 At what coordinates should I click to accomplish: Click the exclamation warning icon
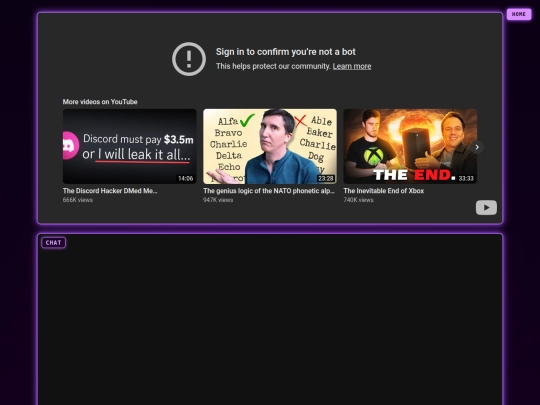pyautogui.click(x=189, y=59)
